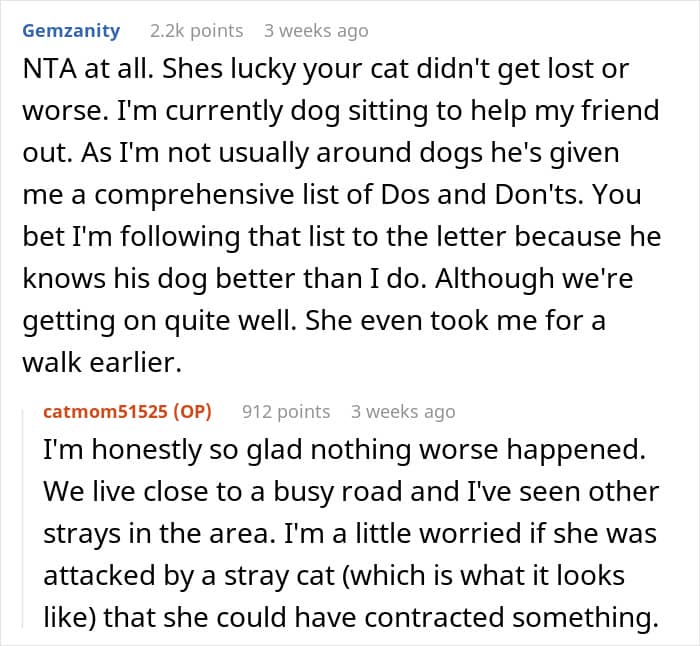Open the Gemzanity user profile link
This screenshot has height=646, width=700.
71,31
